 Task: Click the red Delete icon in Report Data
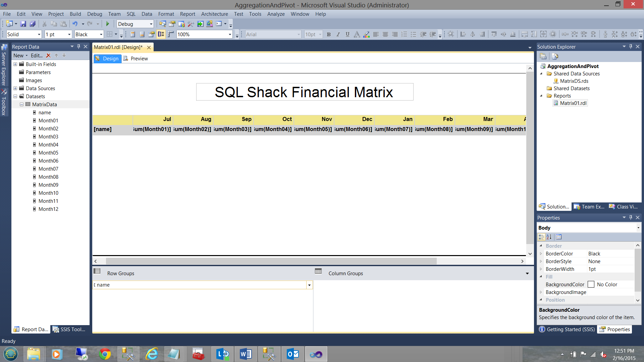(48, 56)
